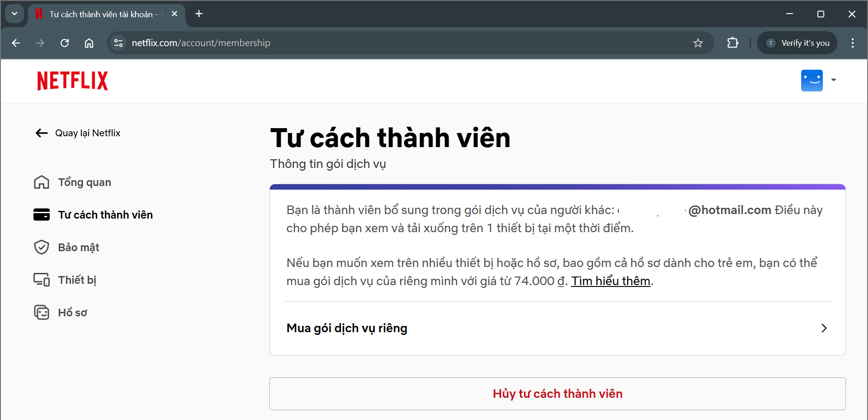Image resolution: width=868 pixels, height=420 pixels.
Task: Expand the profile dropdown arrow
Action: 834,80
